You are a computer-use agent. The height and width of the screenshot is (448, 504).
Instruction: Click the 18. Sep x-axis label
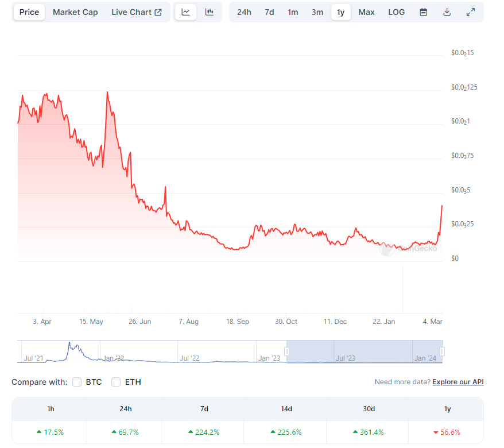point(238,321)
